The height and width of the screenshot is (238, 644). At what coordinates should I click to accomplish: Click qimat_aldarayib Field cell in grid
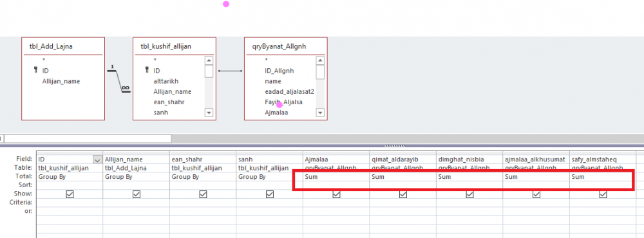coord(403,160)
